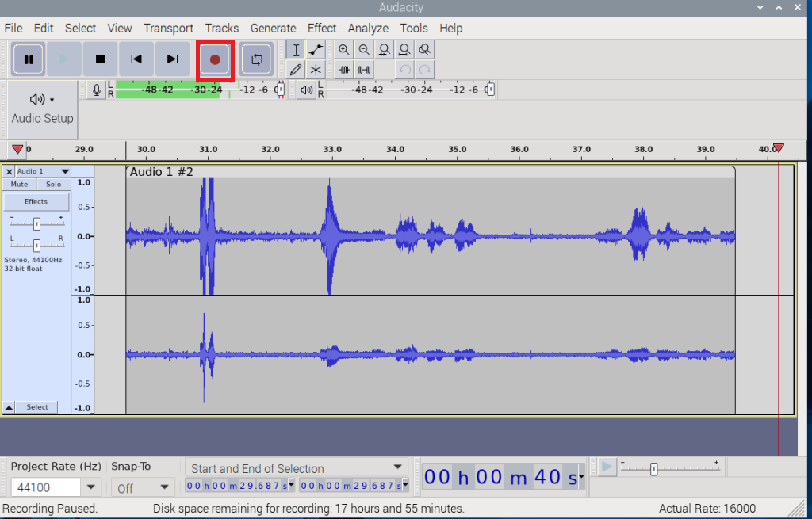
Task: Open the Analyze menu
Action: [368, 29]
